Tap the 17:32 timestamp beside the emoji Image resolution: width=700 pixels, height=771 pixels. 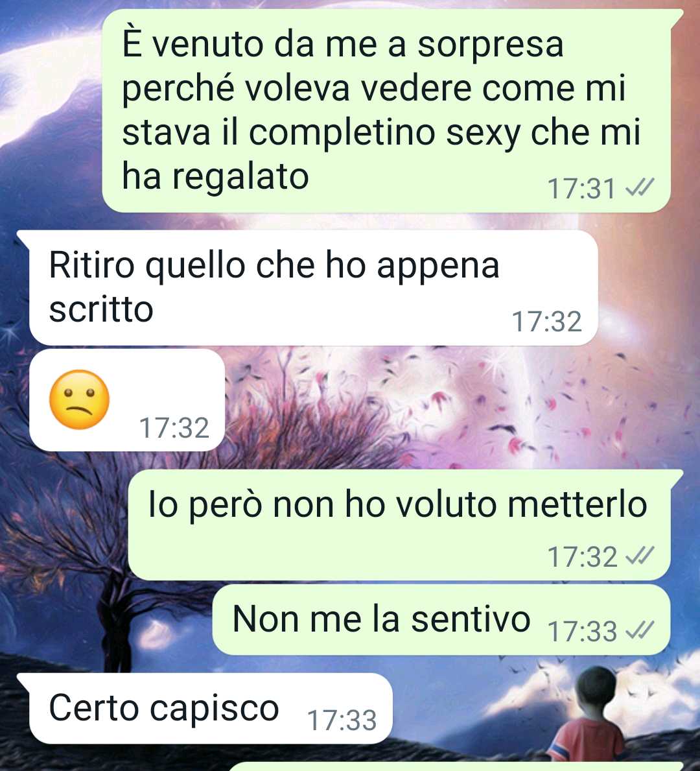(x=174, y=428)
